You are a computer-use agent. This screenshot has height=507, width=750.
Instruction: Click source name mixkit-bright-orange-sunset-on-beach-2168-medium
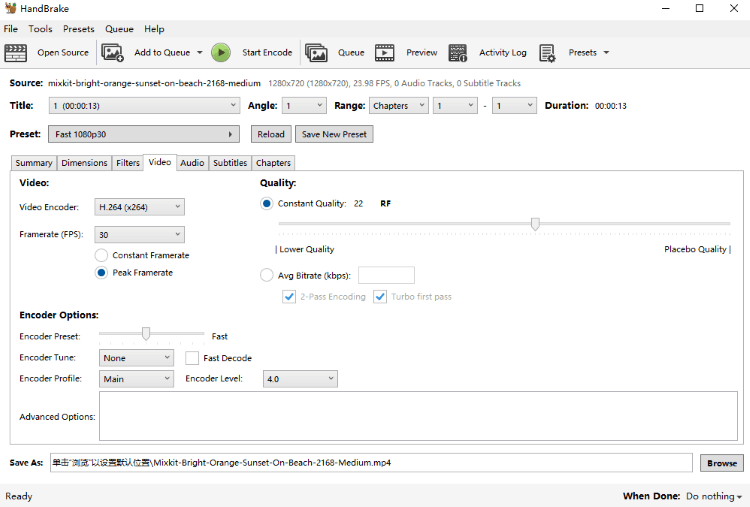tap(154, 83)
